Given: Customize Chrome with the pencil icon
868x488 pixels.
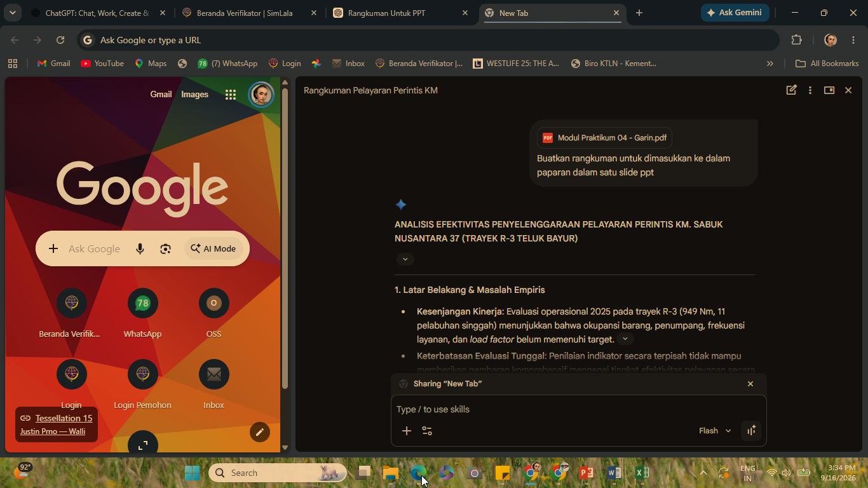Looking at the screenshot, I should click(x=259, y=432).
